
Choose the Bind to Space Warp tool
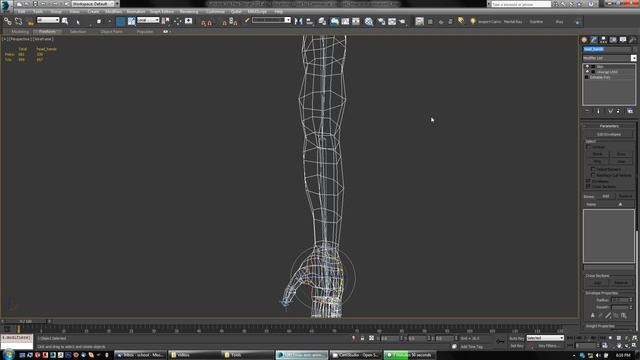30,22
